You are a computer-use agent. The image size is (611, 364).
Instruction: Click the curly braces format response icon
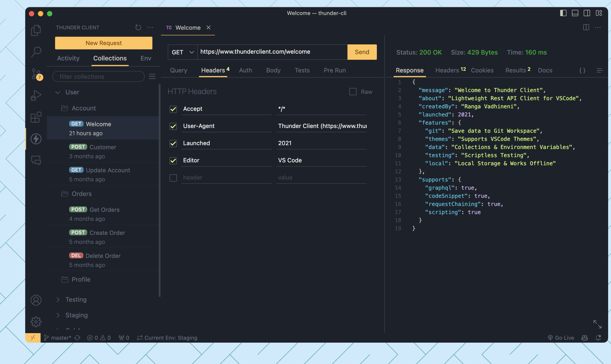pos(582,71)
